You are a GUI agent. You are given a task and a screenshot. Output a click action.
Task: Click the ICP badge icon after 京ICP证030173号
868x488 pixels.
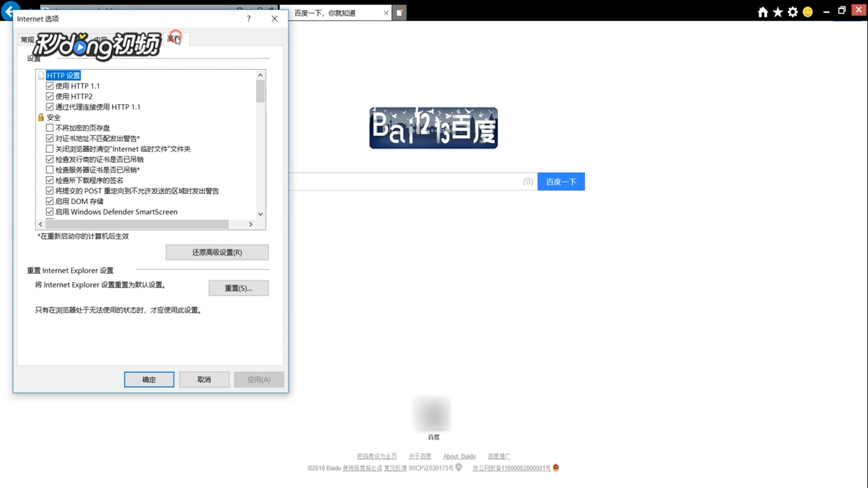[x=459, y=468]
